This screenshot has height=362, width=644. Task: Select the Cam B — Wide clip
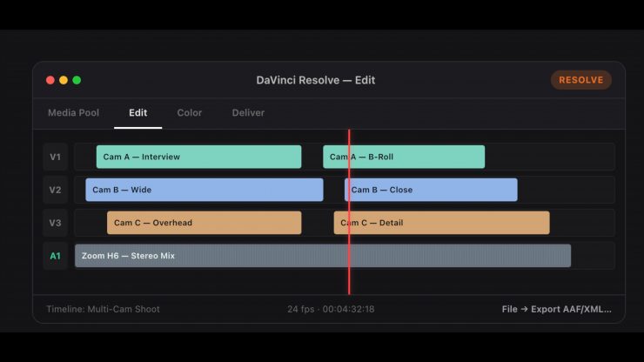coord(205,190)
